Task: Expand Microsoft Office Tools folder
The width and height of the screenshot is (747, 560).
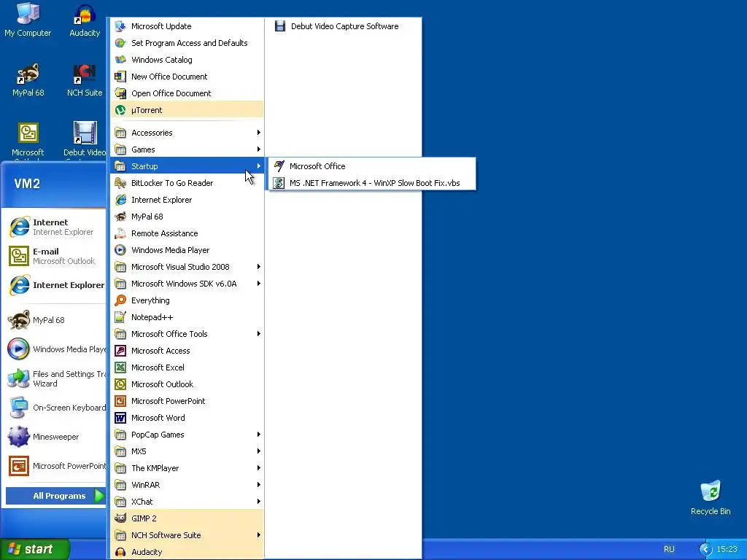Action: [x=187, y=334]
